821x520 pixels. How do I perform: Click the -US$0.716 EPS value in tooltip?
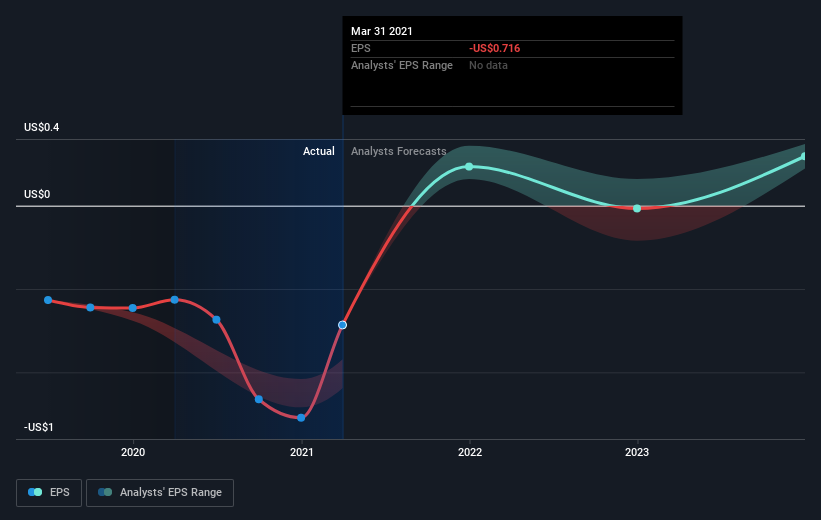(495, 48)
